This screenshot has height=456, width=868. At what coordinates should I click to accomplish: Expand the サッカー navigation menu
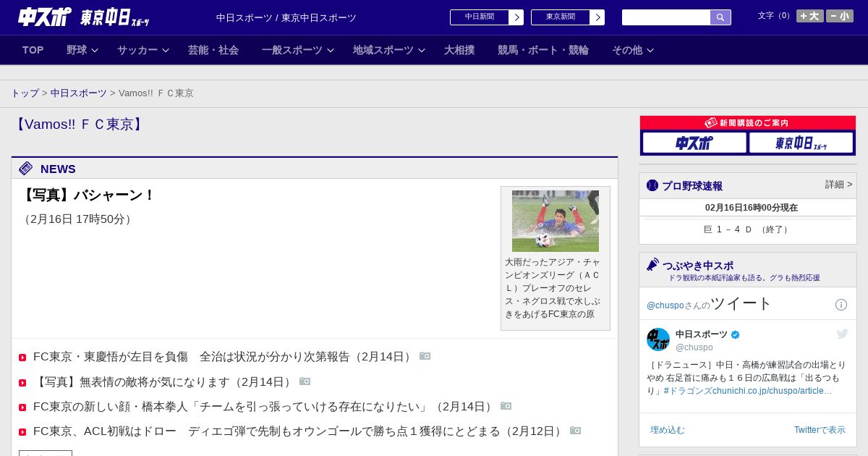point(143,50)
